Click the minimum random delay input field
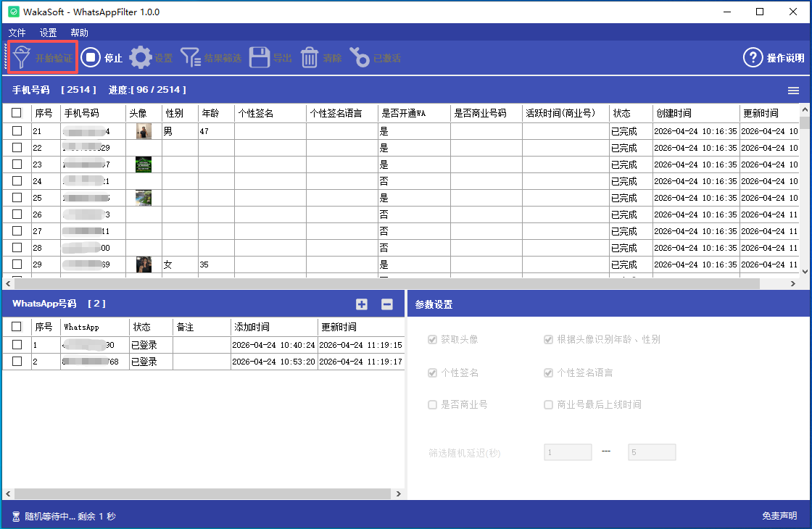812x529 pixels. point(568,453)
